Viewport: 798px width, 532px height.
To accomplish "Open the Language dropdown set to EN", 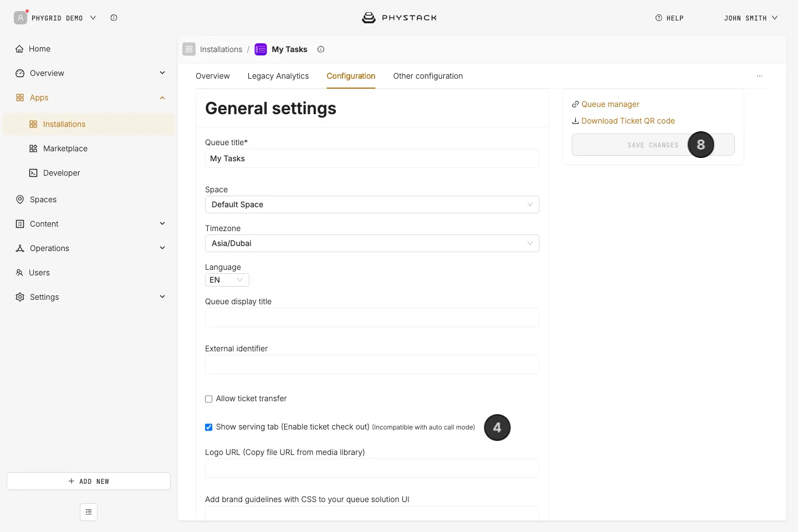I will click(227, 280).
